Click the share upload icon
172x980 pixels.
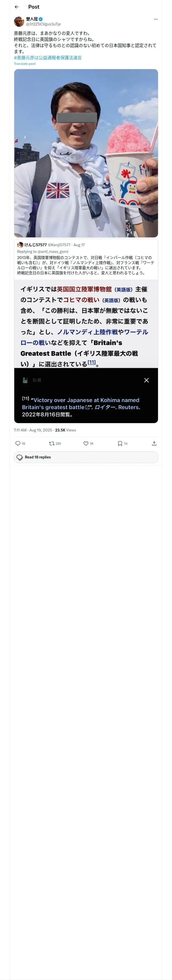[154, 444]
